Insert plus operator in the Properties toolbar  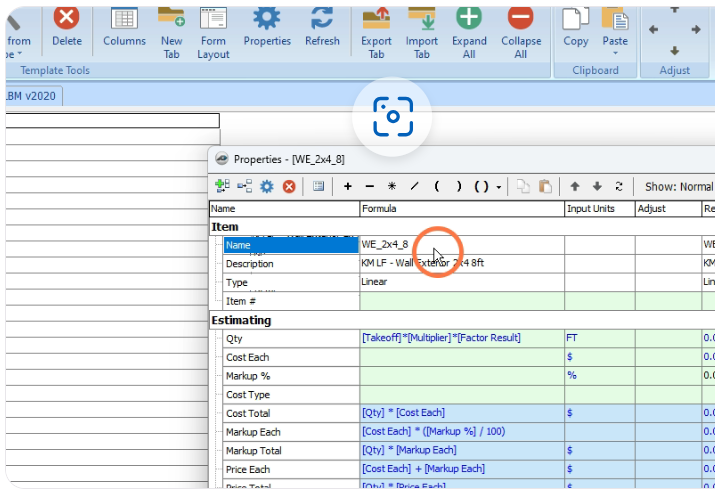[x=348, y=186]
